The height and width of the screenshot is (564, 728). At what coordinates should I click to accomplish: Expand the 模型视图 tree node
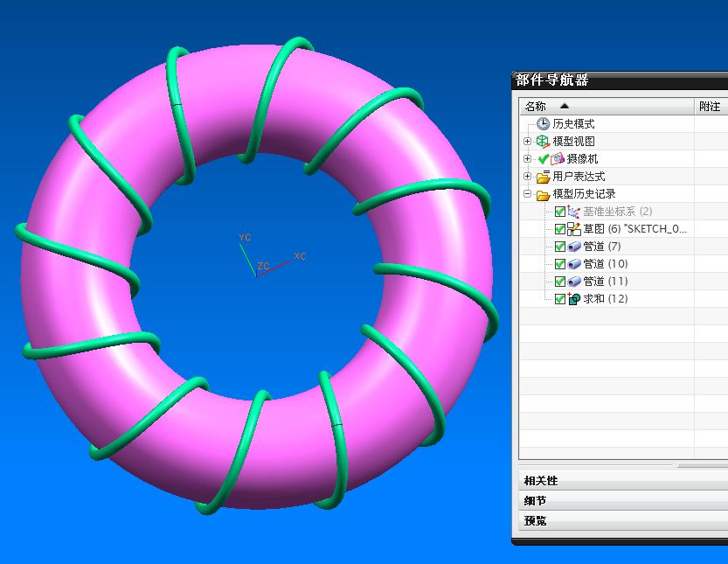(x=528, y=141)
